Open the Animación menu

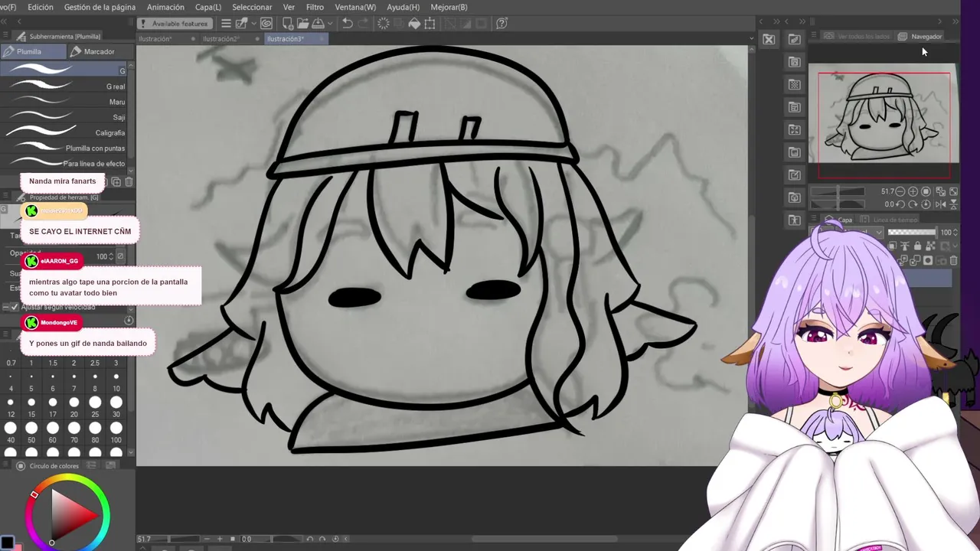[165, 7]
